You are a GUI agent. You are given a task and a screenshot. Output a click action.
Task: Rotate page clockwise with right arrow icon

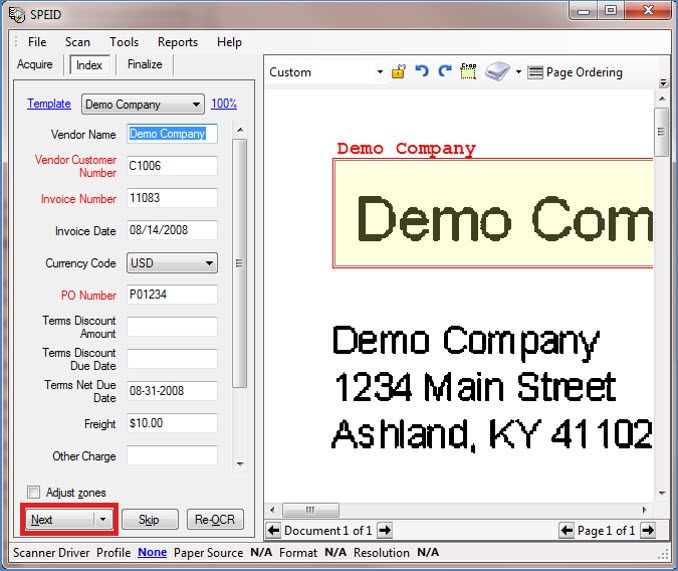(x=445, y=72)
